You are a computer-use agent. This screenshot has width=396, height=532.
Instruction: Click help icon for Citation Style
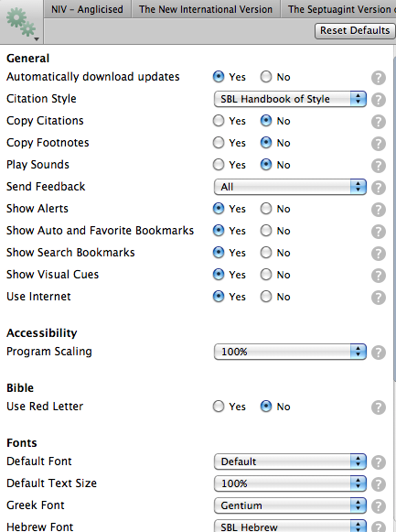[379, 100]
